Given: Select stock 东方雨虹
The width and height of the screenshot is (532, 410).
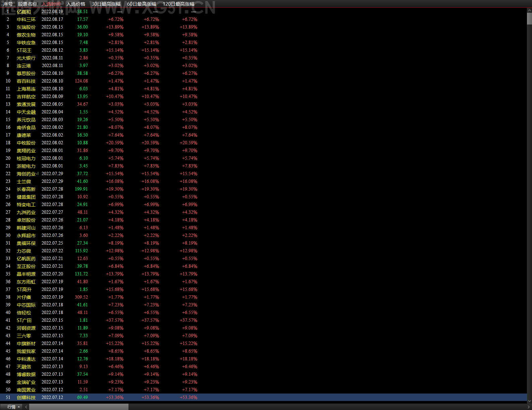Looking at the screenshot, I should pyautogui.click(x=26, y=282).
